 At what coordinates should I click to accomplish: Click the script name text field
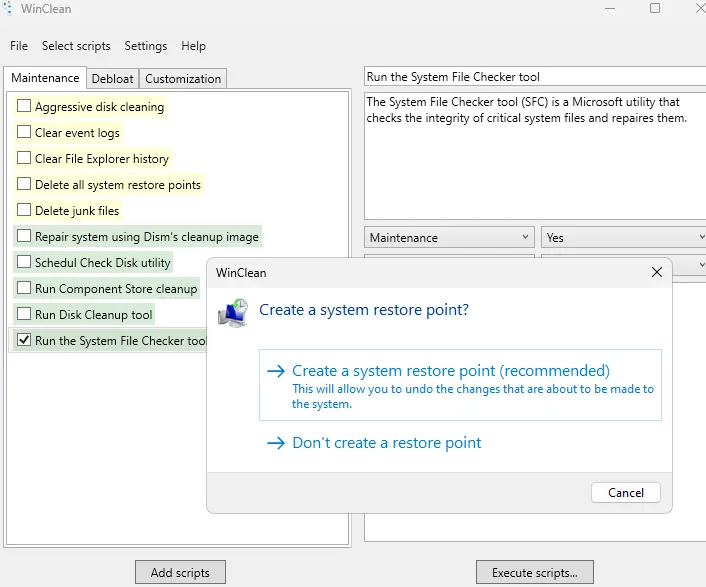click(535, 77)
